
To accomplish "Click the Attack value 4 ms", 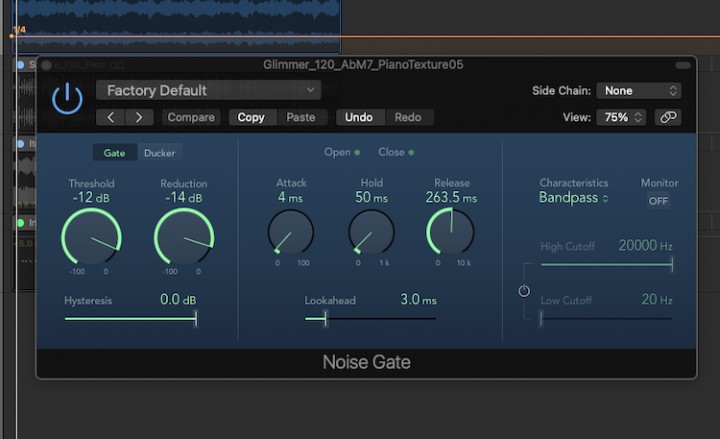I will click(290, 198).
